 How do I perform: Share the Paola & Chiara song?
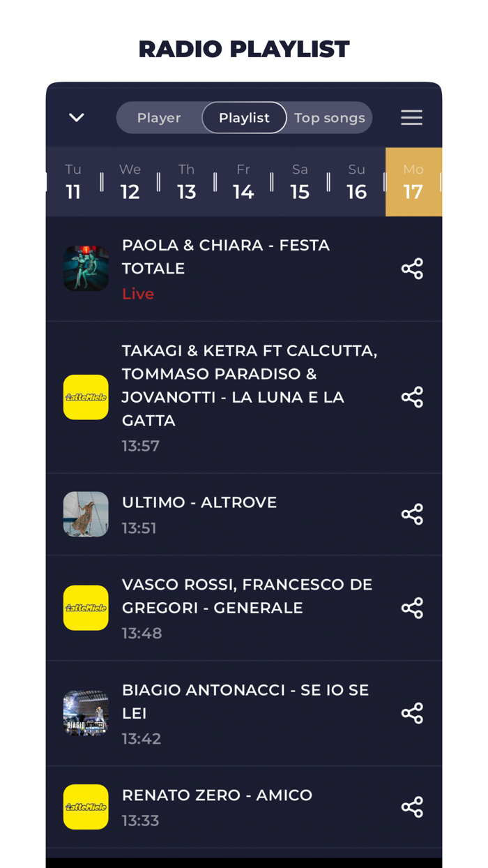tap(412, 268)
